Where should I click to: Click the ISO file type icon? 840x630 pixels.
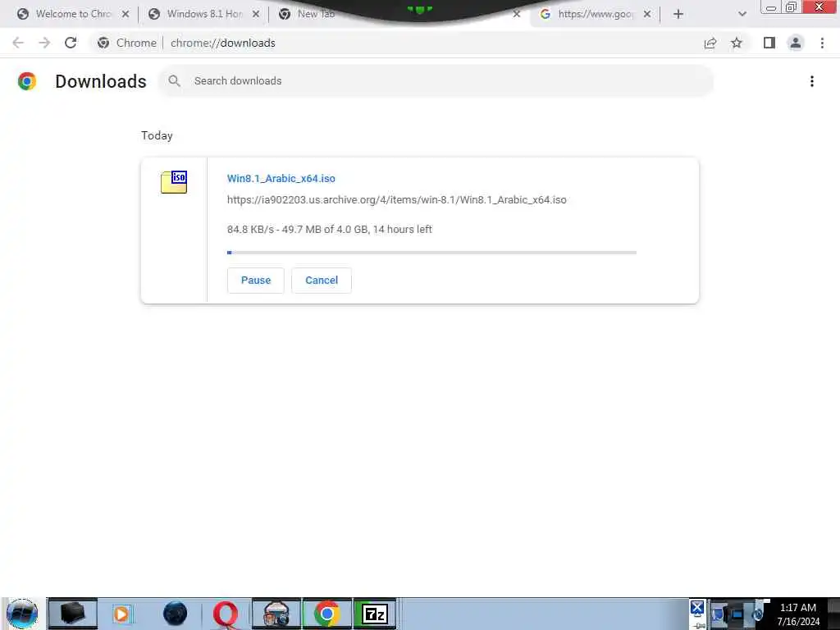(x=174, y=182)
